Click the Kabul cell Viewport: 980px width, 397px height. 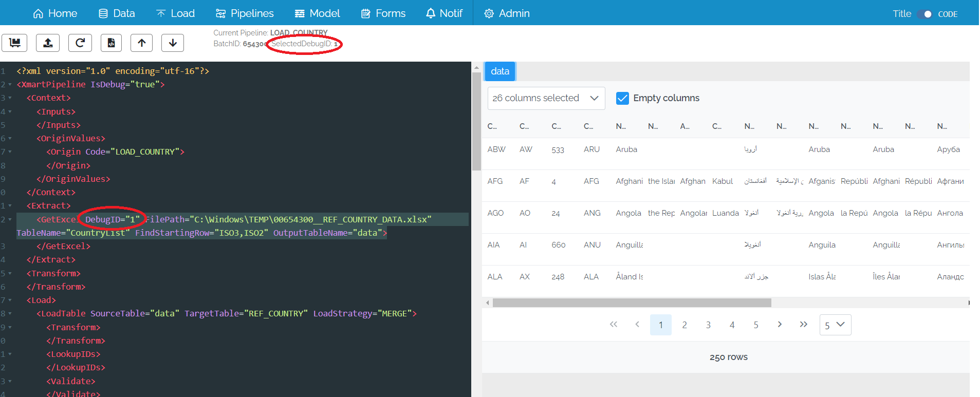pos(723,181)
